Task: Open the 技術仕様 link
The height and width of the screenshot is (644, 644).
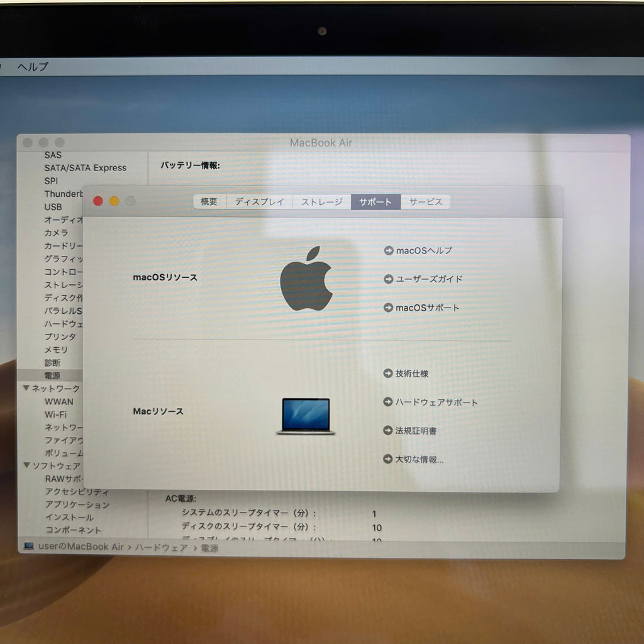Action: pos(412,373)
